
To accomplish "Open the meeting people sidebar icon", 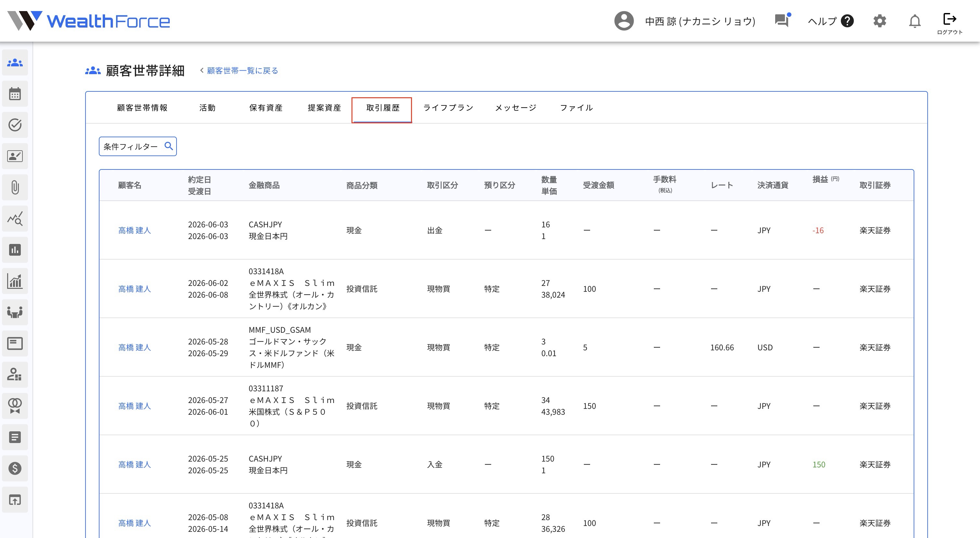I will [x=15, y=312].
